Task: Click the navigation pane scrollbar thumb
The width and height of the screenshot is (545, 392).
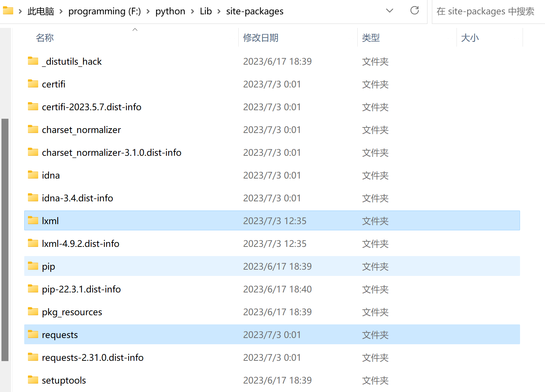Action: (5, 240)
